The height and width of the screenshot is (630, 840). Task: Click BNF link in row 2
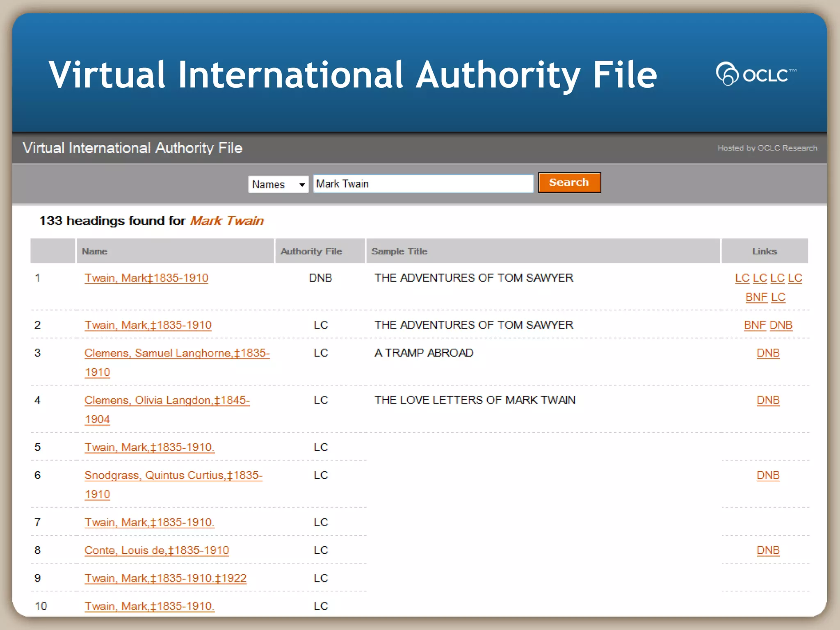[755, 325]
